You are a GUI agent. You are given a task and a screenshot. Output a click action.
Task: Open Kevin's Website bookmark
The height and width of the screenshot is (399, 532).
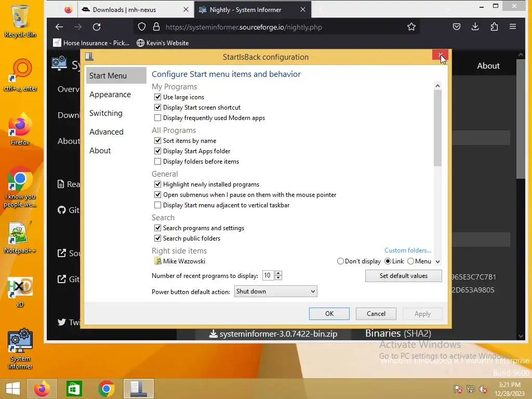[x=163, y=43]
